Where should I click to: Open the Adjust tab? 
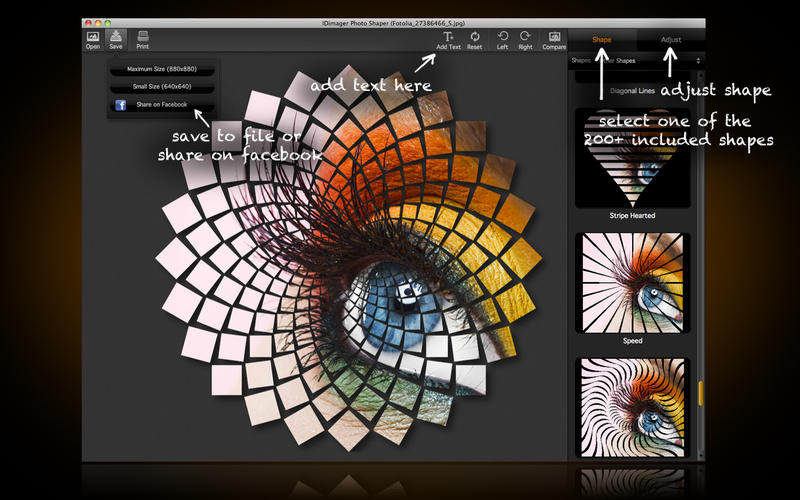pos(670,40)
